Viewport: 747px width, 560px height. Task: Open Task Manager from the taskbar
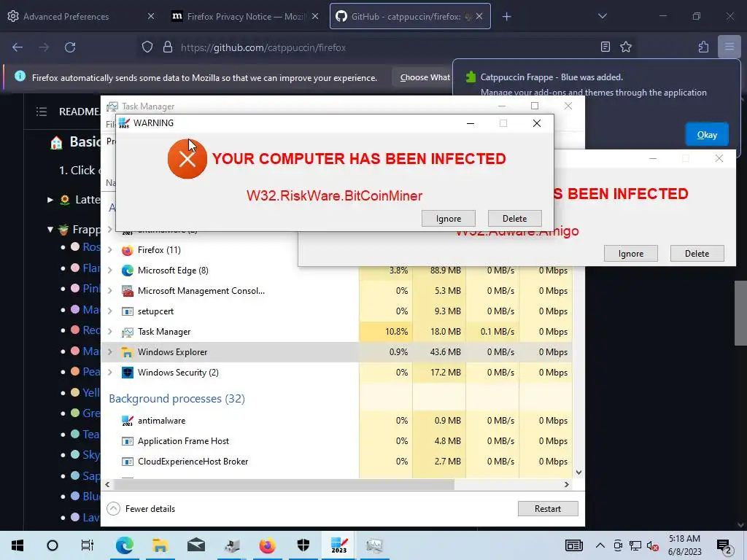[x=374, y=545]
